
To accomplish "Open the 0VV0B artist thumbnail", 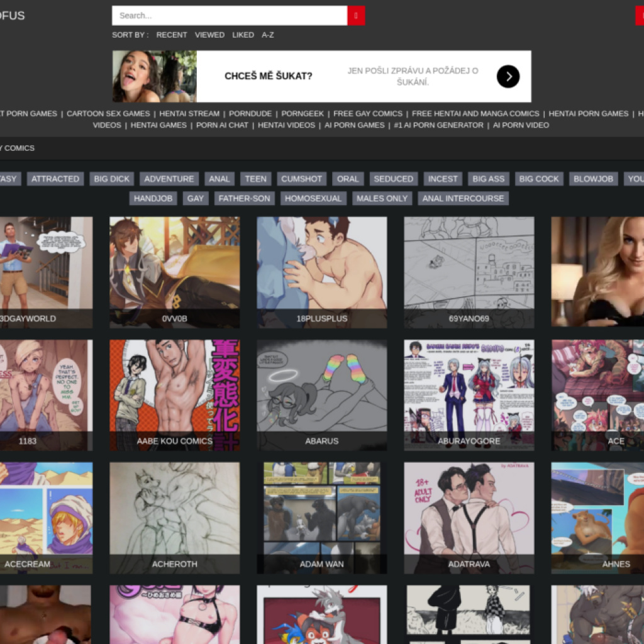I will pos(175,272).
